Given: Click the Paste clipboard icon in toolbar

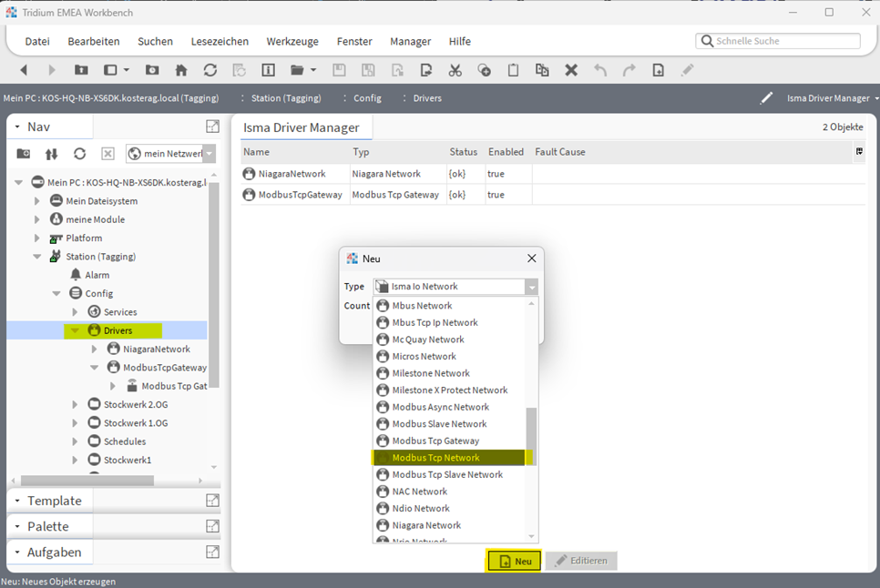Looking at the screenshot, I should (x=513, y=70).
